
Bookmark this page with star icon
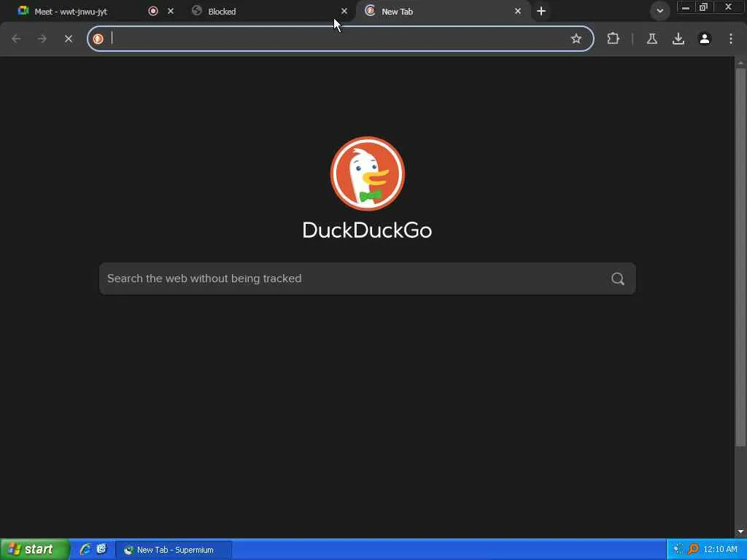[x=576, y=39]
